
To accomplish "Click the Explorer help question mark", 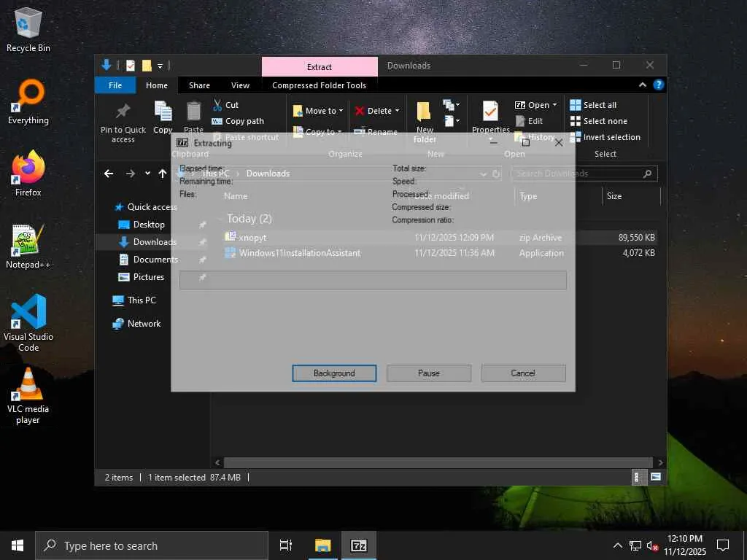I will pos(659,85).
